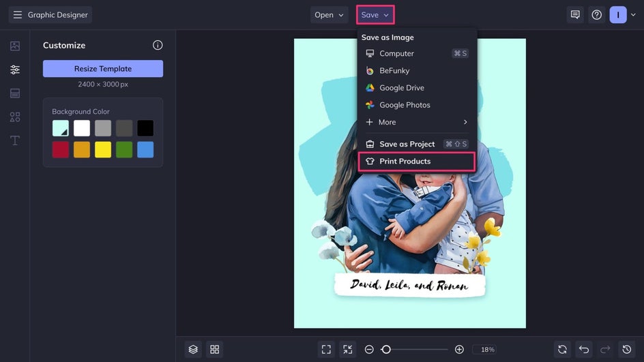Select Print Products menu item
The height and width of the screenshot is (362, 644).
[416, 162]
